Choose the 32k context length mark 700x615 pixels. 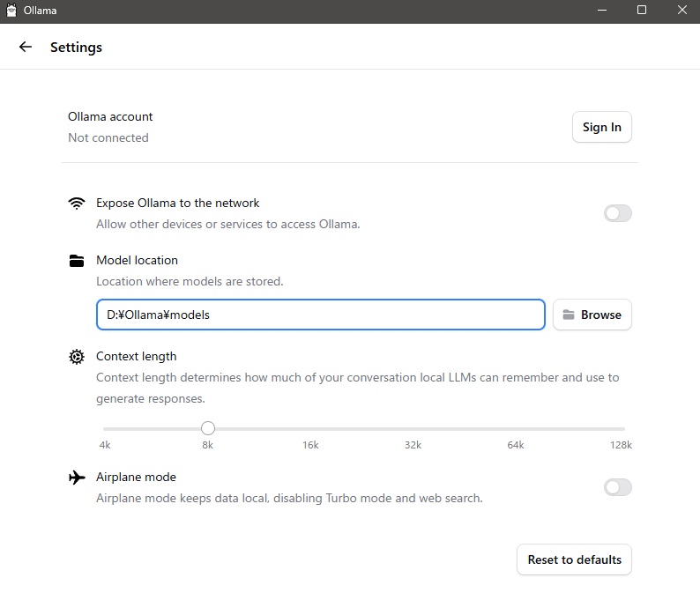(413, 445)
